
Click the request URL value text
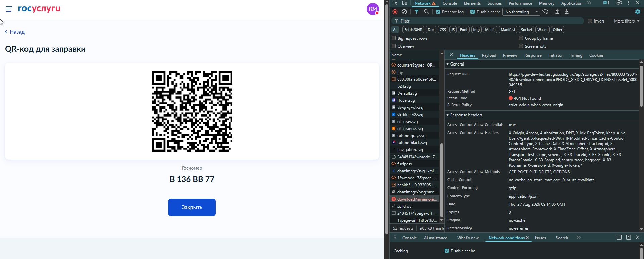(x=573, y=80)
